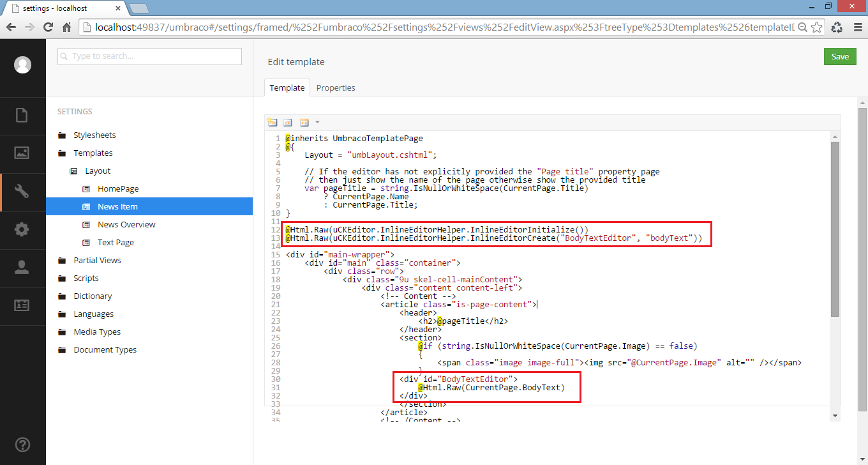
Task: Open the Developer section gear icon
Action: click(22, 230)
